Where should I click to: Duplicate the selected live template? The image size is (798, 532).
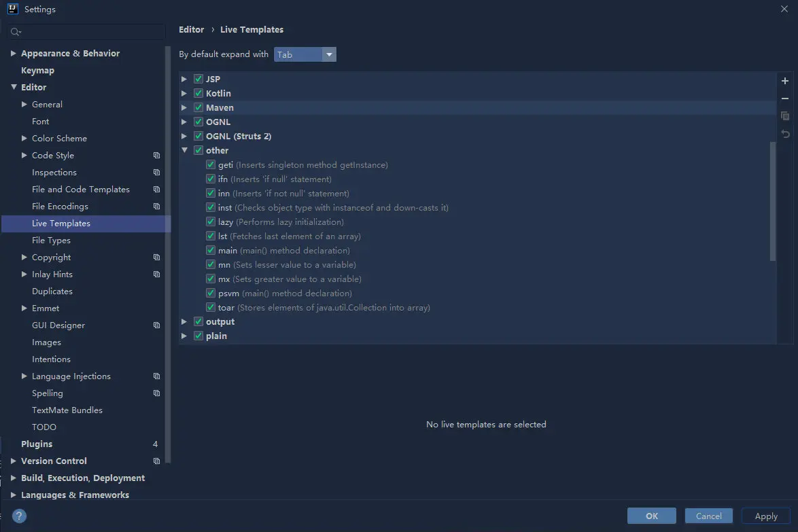[785, 116]
